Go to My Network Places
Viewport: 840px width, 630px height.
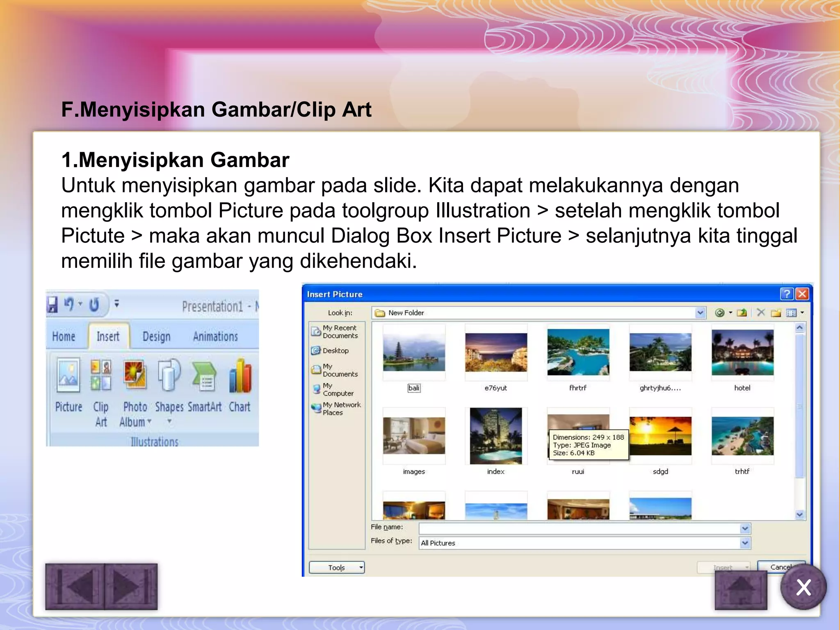(x=336, y=409)
